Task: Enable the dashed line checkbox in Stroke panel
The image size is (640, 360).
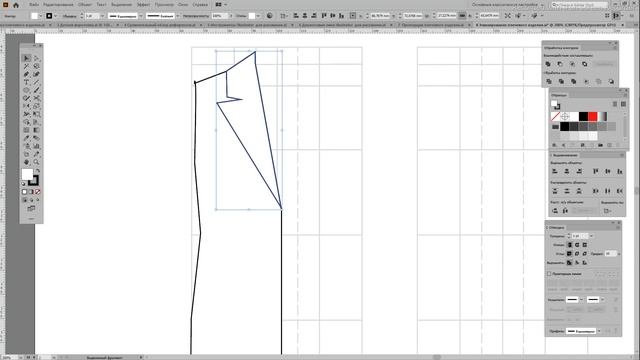Action: [x=549, y=273]
